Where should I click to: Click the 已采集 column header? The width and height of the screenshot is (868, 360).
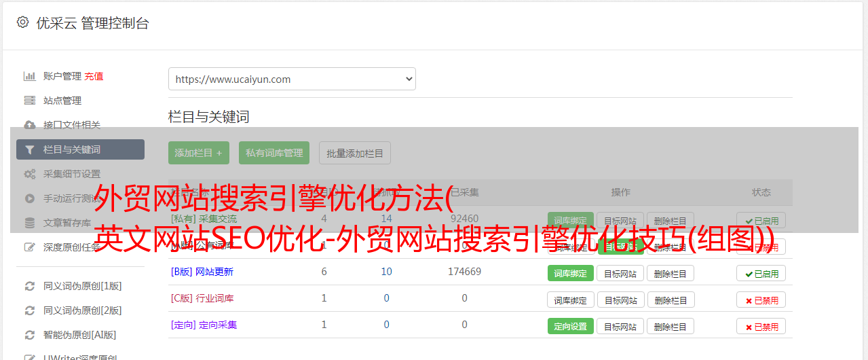tap(464, 192)
